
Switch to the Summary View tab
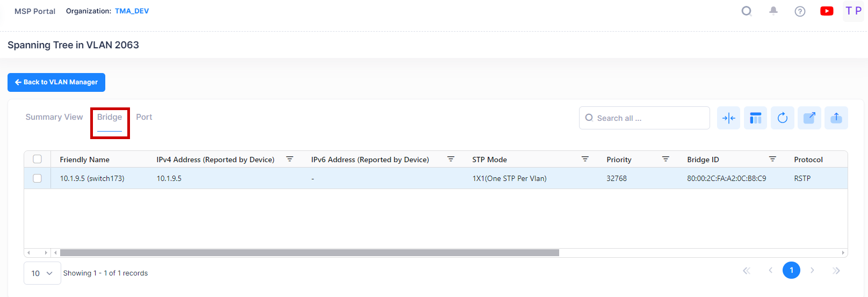[x=54, y=117]
